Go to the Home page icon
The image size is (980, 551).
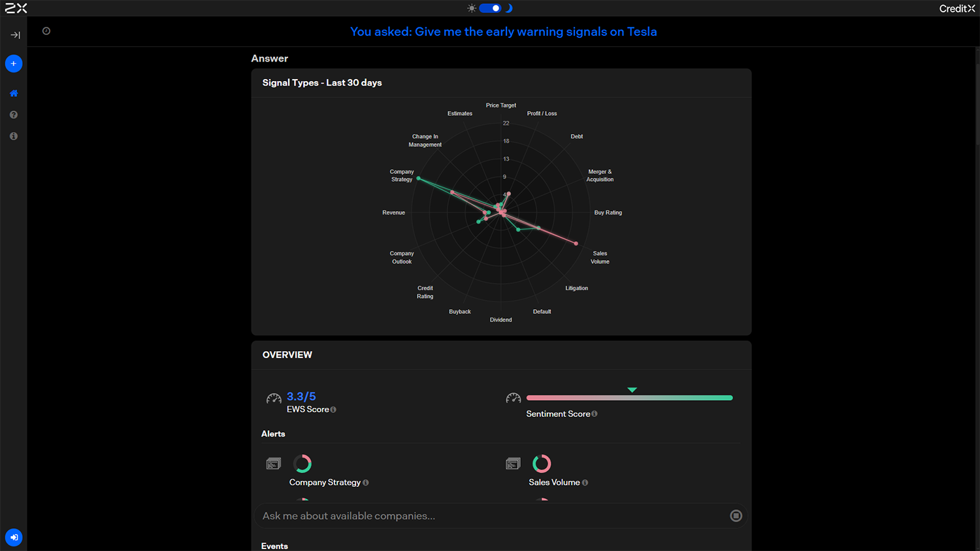tap(14, 93)
